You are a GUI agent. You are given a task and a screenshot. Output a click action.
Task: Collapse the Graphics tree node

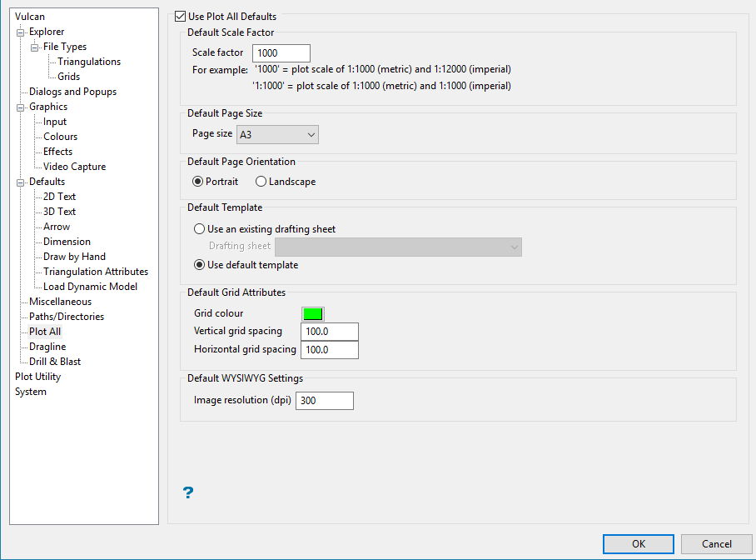20,107
